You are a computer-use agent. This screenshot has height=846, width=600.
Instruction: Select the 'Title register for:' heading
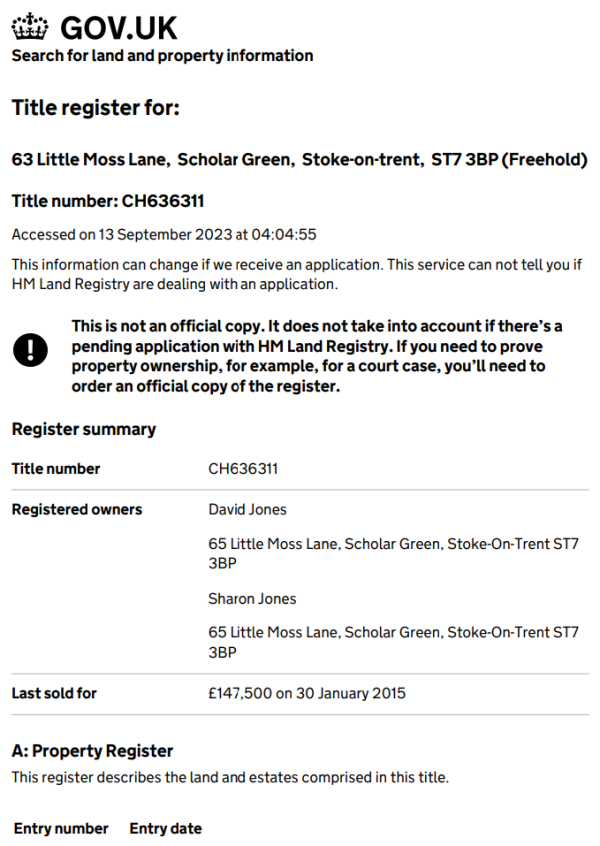(96, 107)
